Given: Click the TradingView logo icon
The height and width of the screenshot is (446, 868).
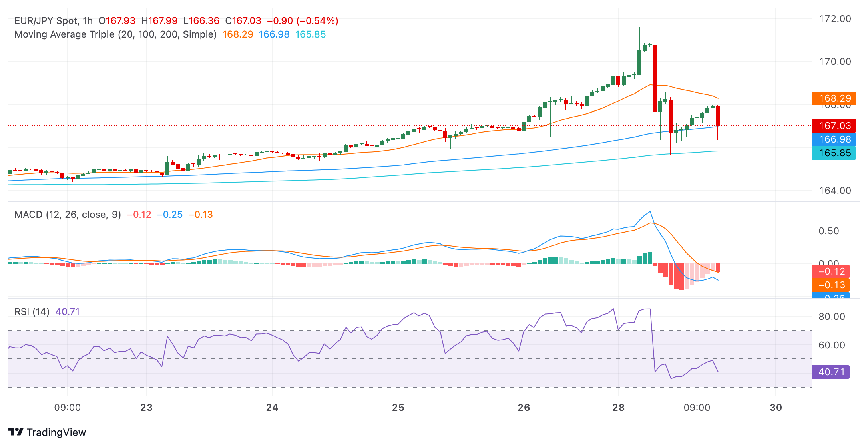Looking at the screenshot, I should coord(16,432).
